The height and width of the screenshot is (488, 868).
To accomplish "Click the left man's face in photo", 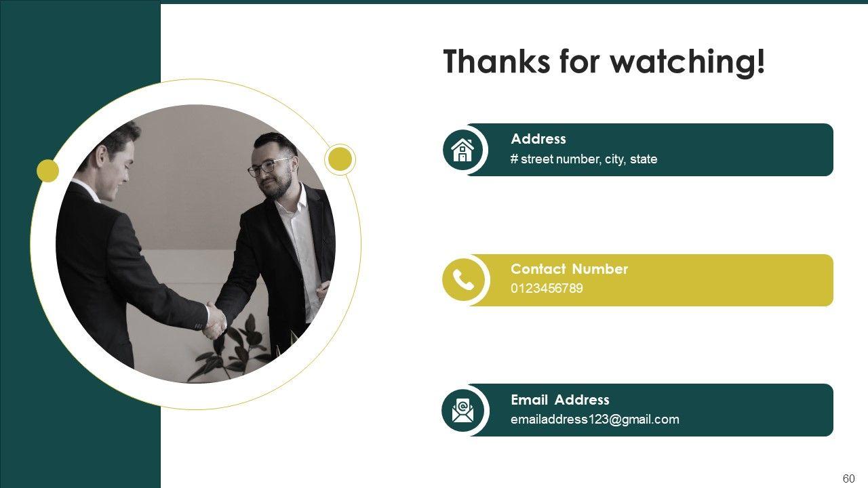I will coord(119,161).
